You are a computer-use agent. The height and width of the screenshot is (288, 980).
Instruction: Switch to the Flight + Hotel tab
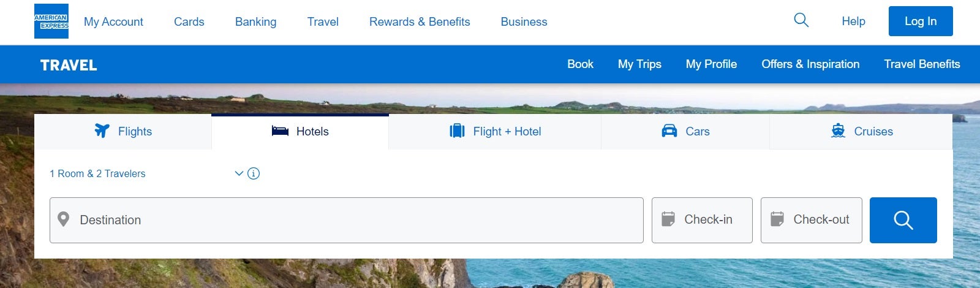coord(495,132)
